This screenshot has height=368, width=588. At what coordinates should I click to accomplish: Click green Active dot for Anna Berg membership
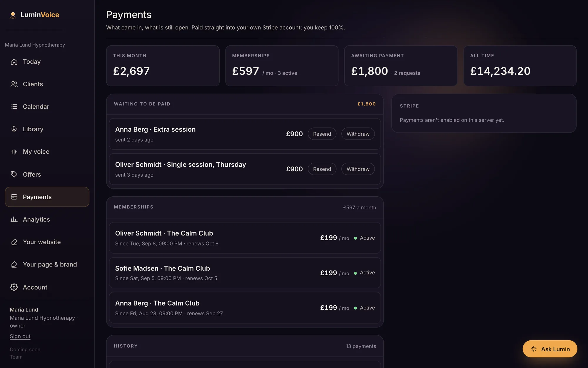click(355, 308)
